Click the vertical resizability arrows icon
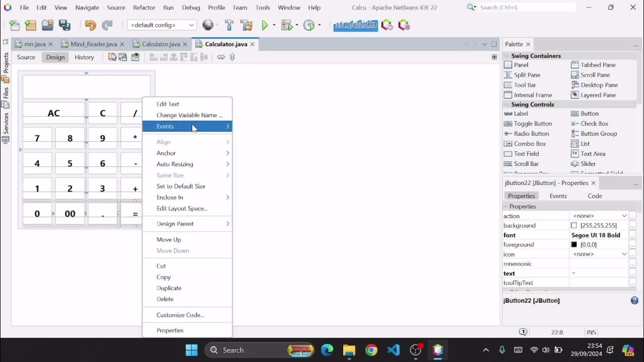644x362 pixels. [x=232, y=57]
